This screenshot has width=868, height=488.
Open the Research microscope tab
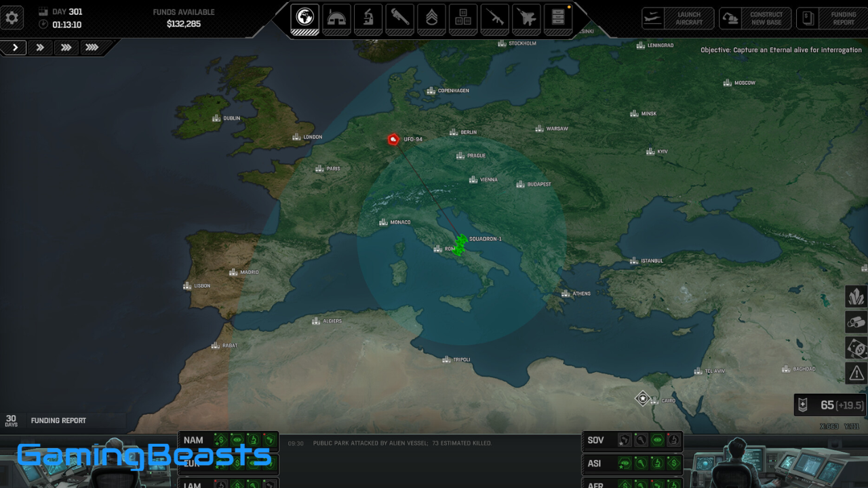pos(368,18)
